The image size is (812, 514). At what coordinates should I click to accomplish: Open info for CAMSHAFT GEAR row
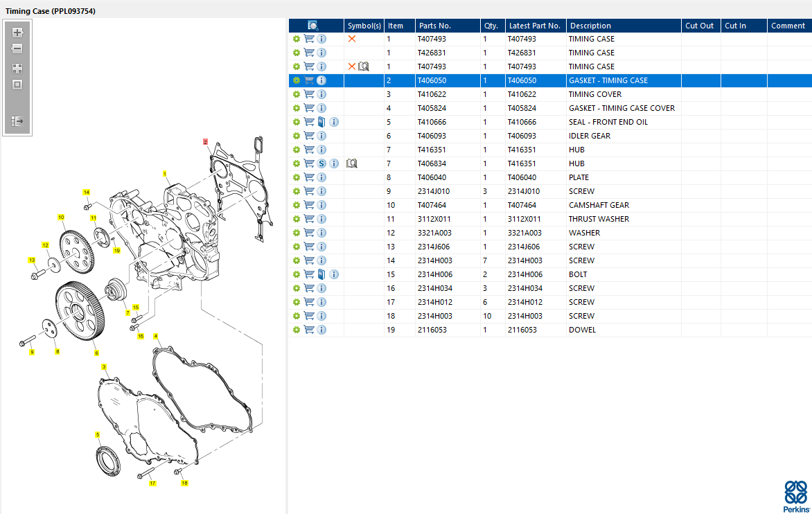pos(321,205)
